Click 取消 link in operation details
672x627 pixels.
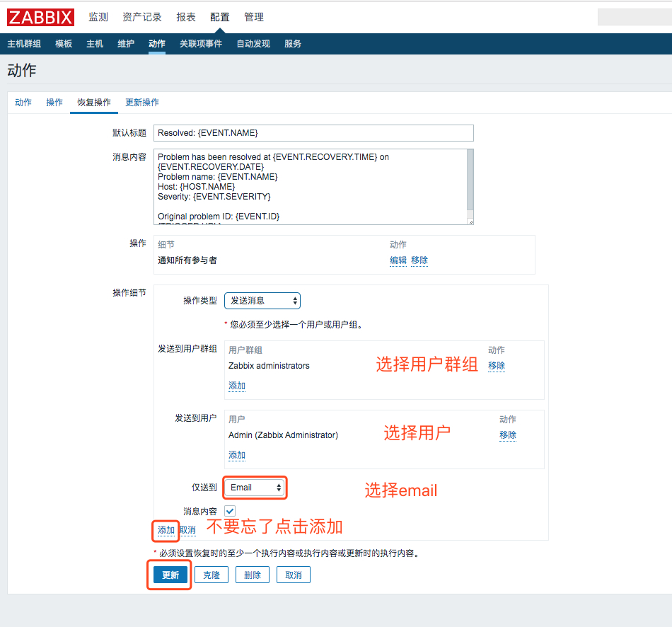187,531
